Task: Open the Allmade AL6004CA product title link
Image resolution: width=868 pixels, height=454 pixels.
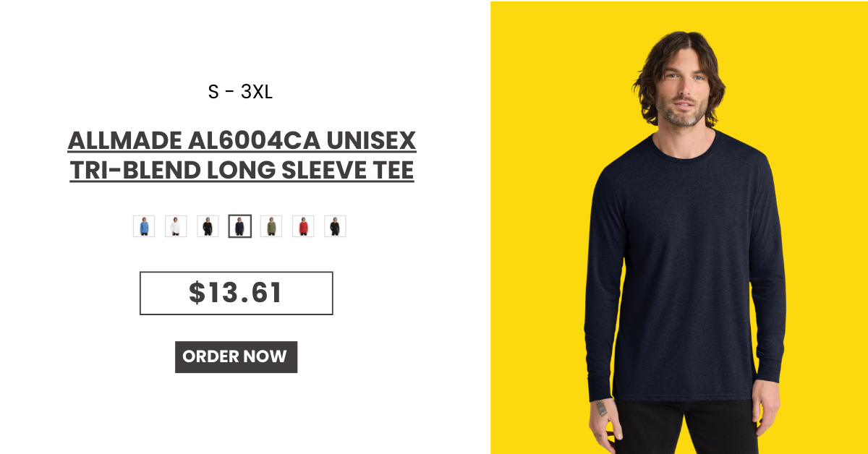Action: [x=242, y=155]
